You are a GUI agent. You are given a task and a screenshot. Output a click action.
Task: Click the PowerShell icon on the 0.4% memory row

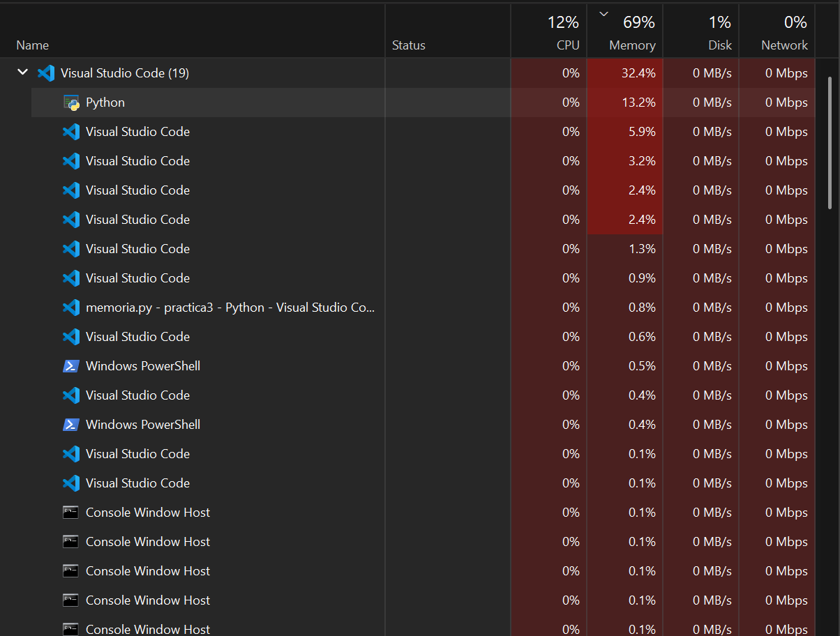70,425
